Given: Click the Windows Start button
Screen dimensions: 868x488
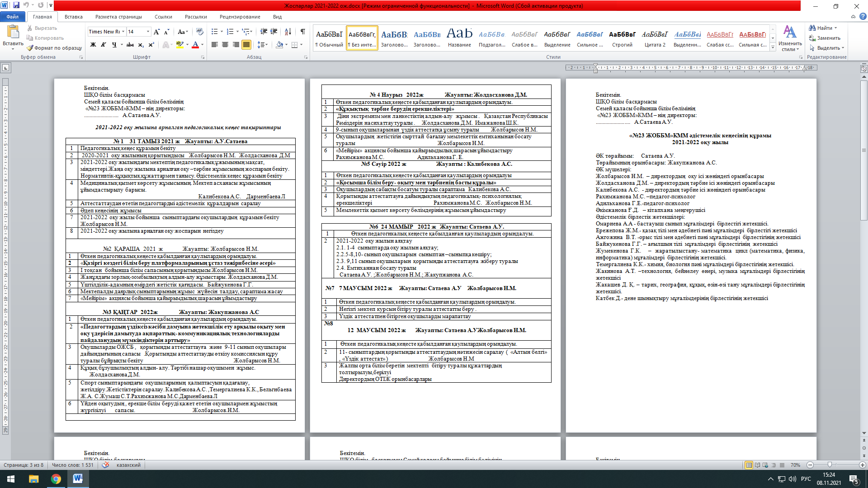Looking at the screenshot, I should [11, 479].
